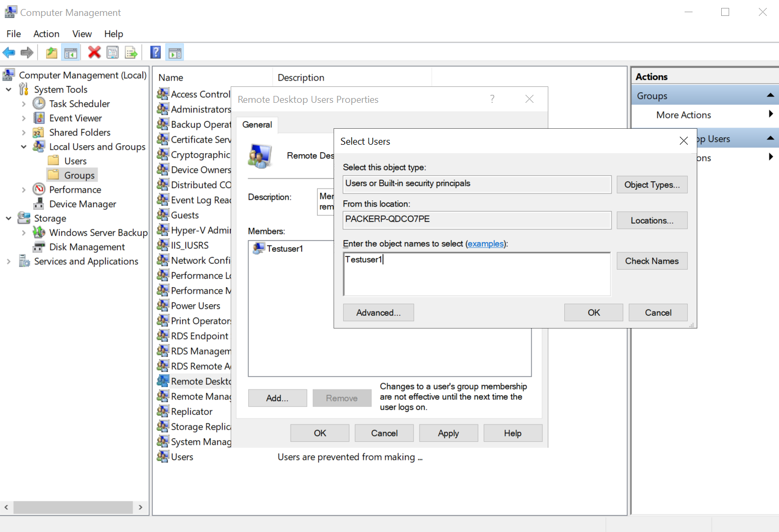This screenshot has height=532, width=779.
Task: Click the Forward arrow in the toolbar
Action: 27,52
